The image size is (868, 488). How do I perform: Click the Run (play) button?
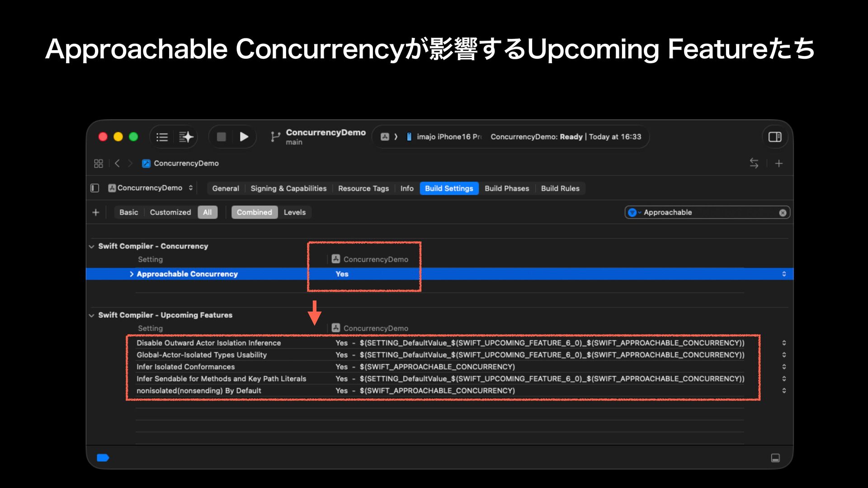click(x=244, y=137)
